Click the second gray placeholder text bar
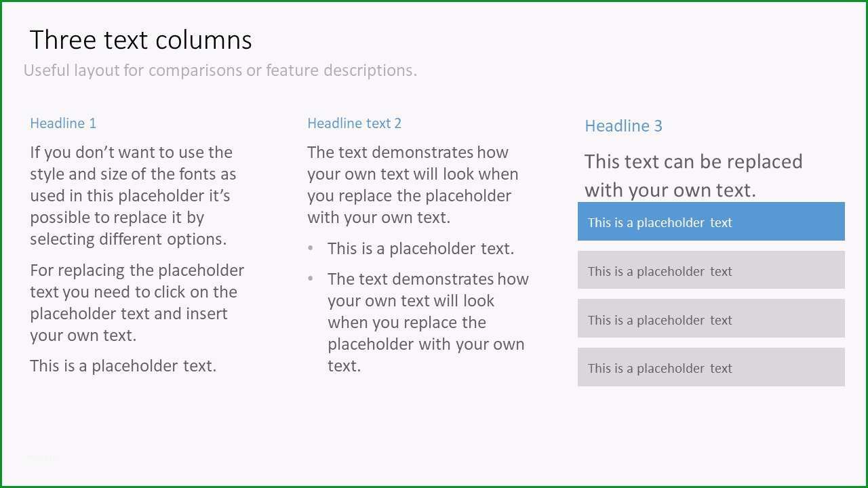Screen dimensions: 868x488 pyautogui.click(x=711, y=319)
